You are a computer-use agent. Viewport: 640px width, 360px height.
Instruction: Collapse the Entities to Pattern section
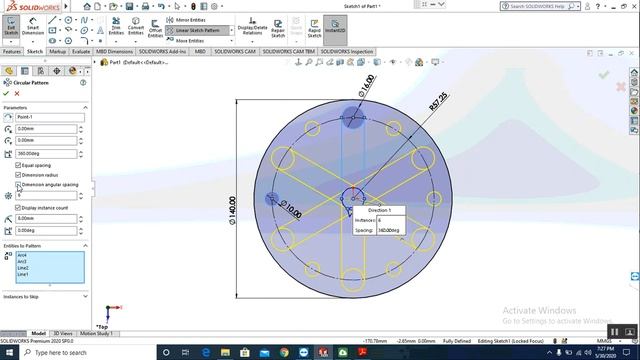point(85,246)
